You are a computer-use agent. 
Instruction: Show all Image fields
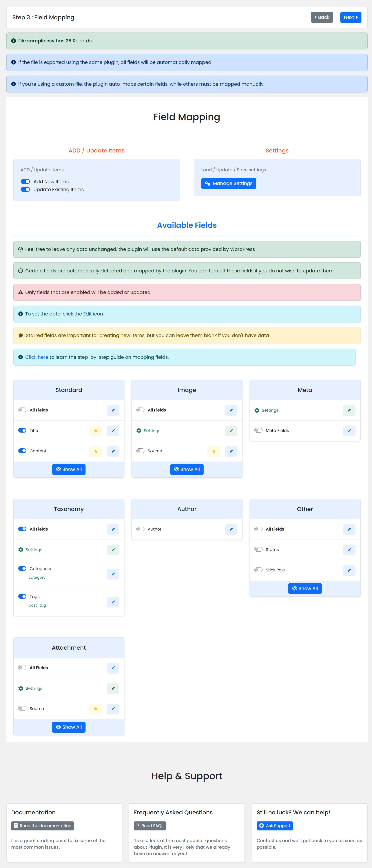(x=187, y=469)
